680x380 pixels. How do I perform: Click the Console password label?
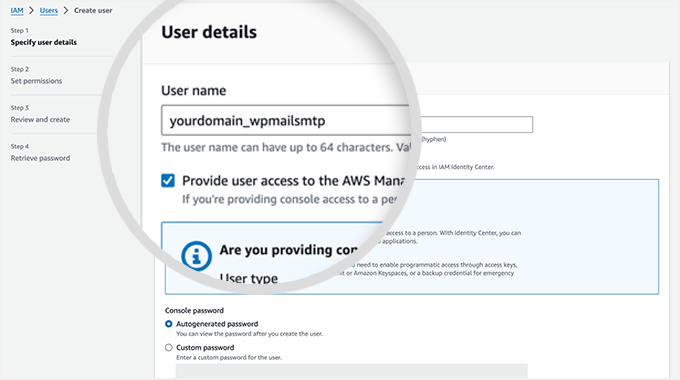point(194,311)
